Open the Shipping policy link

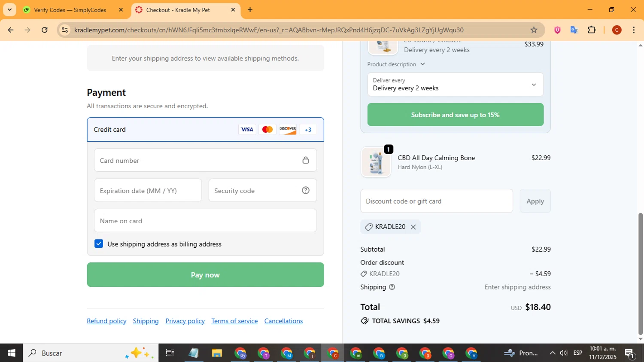(146, 321)
